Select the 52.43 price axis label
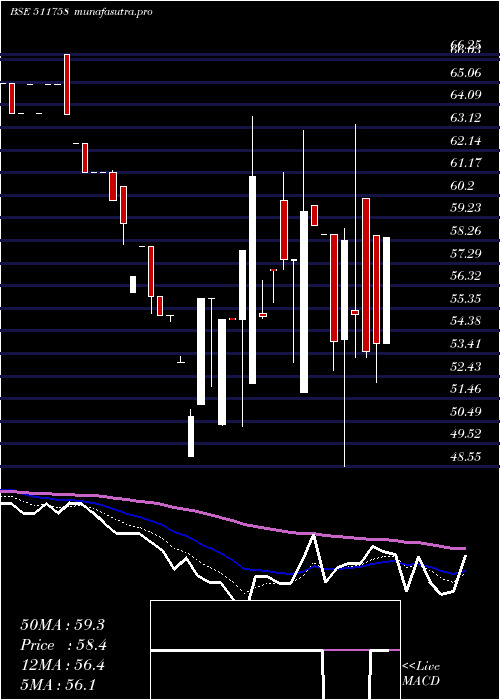This screenshot has width=500, height=700. (466, 367)
